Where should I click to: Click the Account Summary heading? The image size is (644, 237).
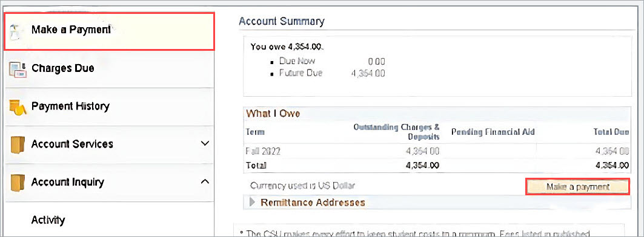point(281,21)
